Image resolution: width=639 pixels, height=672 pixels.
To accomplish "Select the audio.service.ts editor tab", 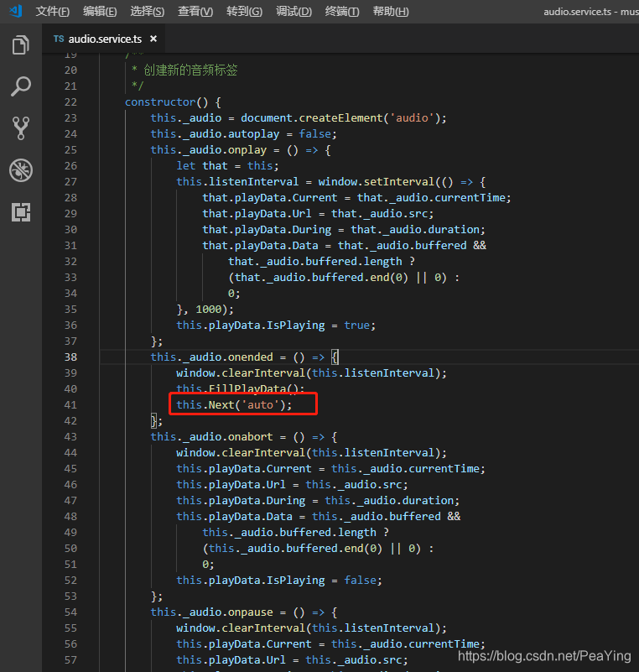I will click(x=103, y=39).
